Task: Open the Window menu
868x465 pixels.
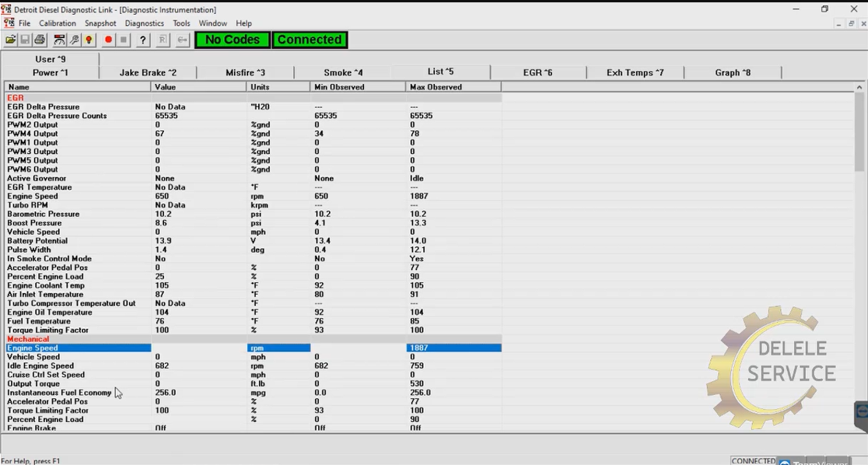Action: [x=212, y=23]
